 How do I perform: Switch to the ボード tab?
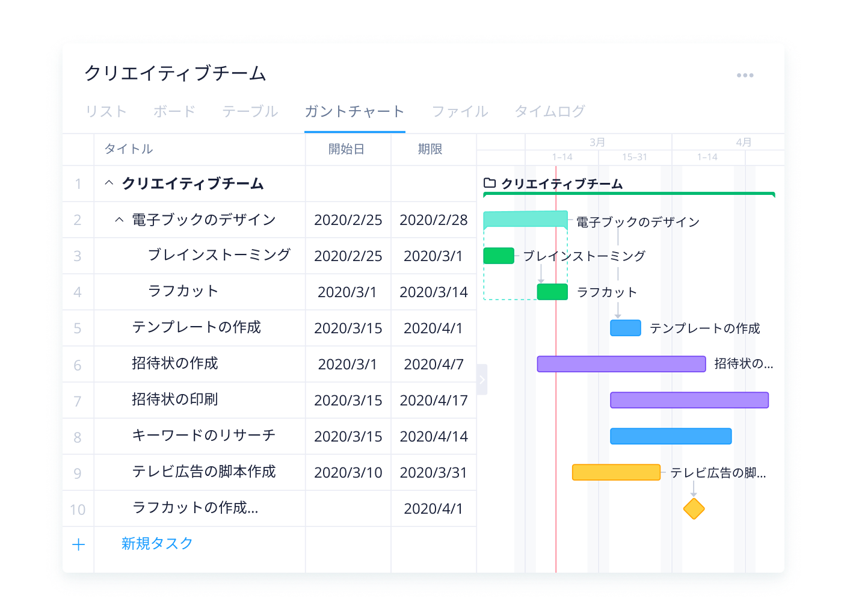[x=174, y=111]
